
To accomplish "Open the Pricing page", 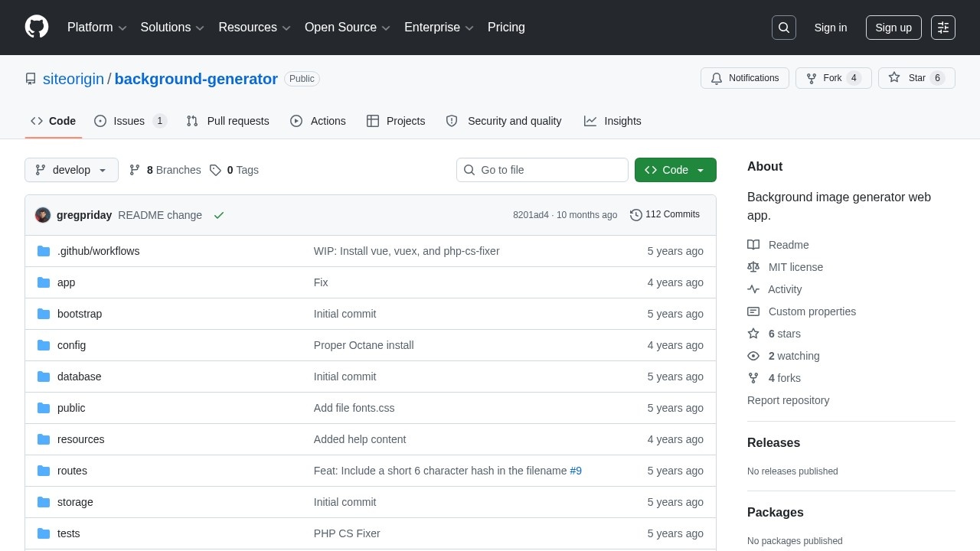I will pyautogui.click(x=506, y=28).
